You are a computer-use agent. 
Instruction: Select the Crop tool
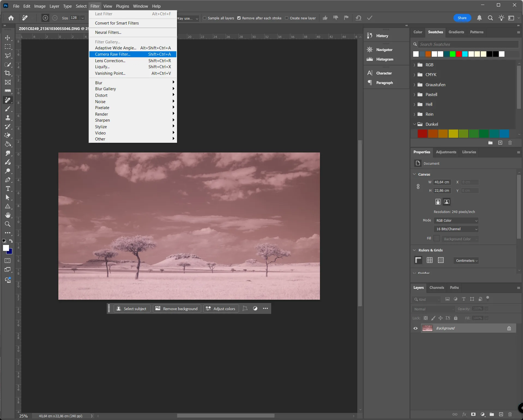(8, 73)
